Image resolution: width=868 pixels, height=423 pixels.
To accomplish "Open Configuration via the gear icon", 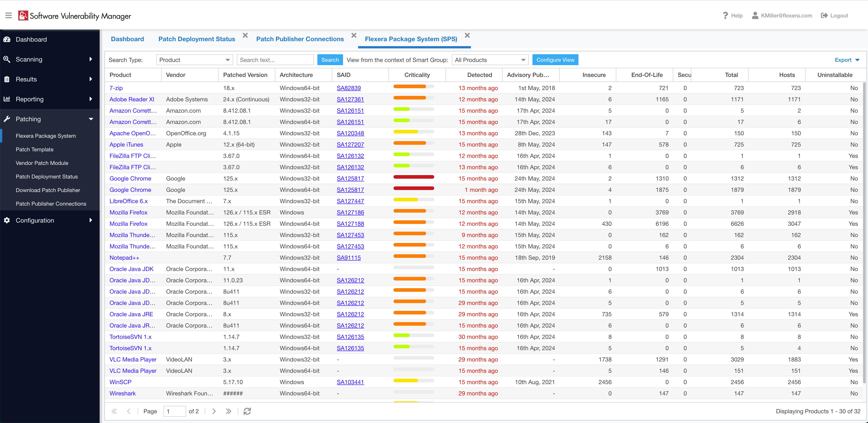I will [x=7, y=220].
